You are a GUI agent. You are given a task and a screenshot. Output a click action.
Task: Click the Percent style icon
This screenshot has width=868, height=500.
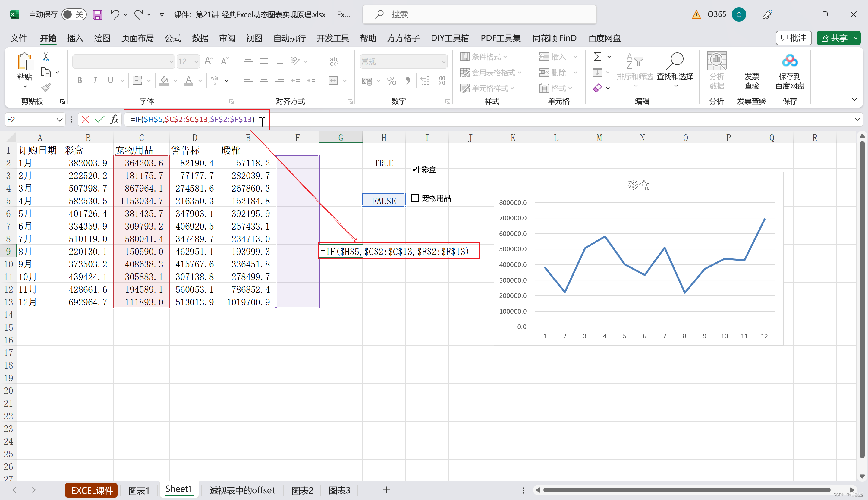(392, 81)
